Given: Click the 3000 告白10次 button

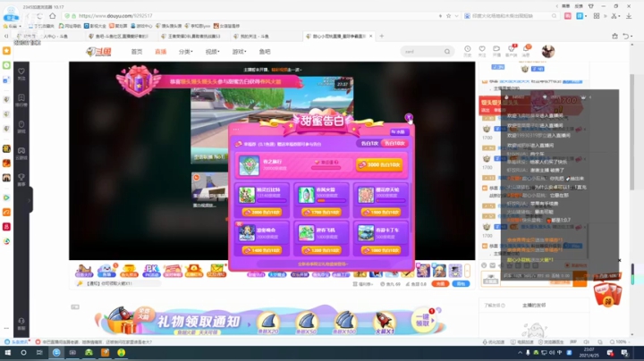Looking at the screenshot, I should (x=379, y=165).
